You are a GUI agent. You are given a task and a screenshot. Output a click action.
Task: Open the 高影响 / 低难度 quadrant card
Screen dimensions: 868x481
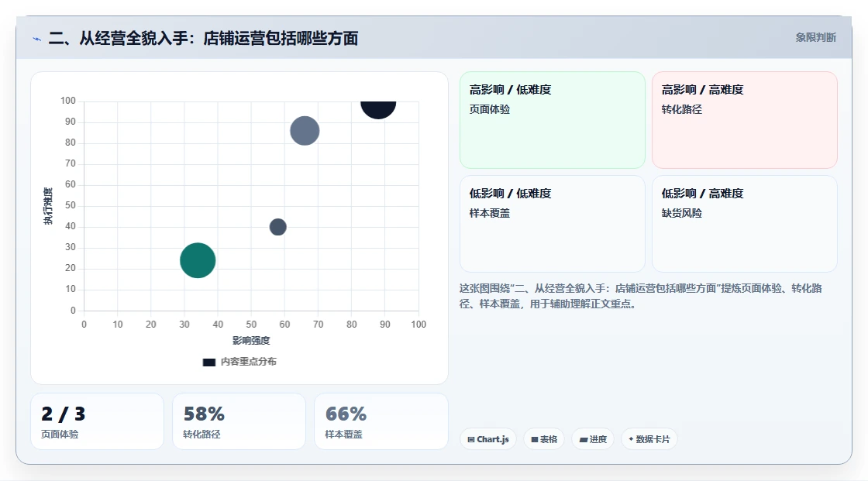pos(553,120)
